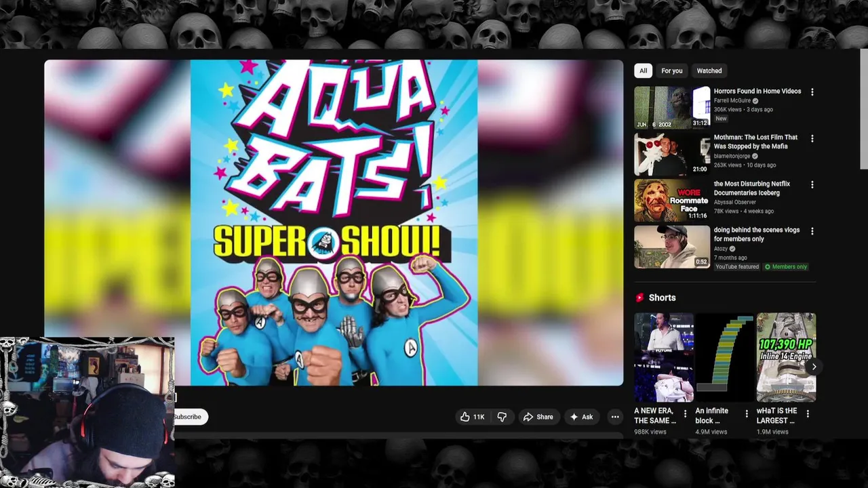Open the blameitonjorge channel name

[732, 156]
